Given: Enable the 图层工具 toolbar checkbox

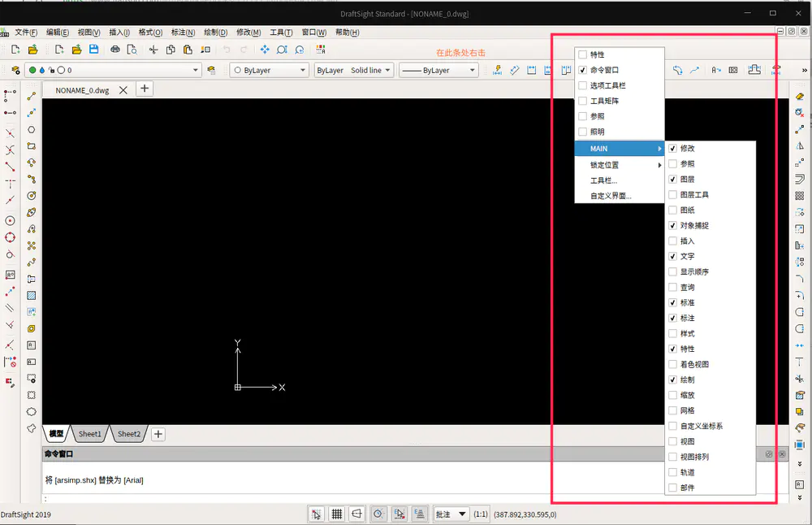Looking at the screenshot, I should [x=672, y=195].
